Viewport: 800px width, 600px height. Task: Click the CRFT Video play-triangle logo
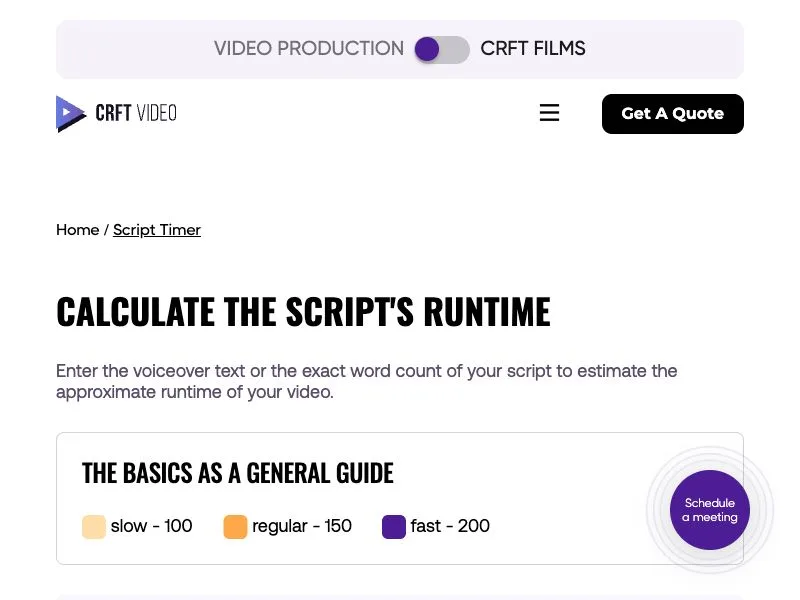(70, 114)
